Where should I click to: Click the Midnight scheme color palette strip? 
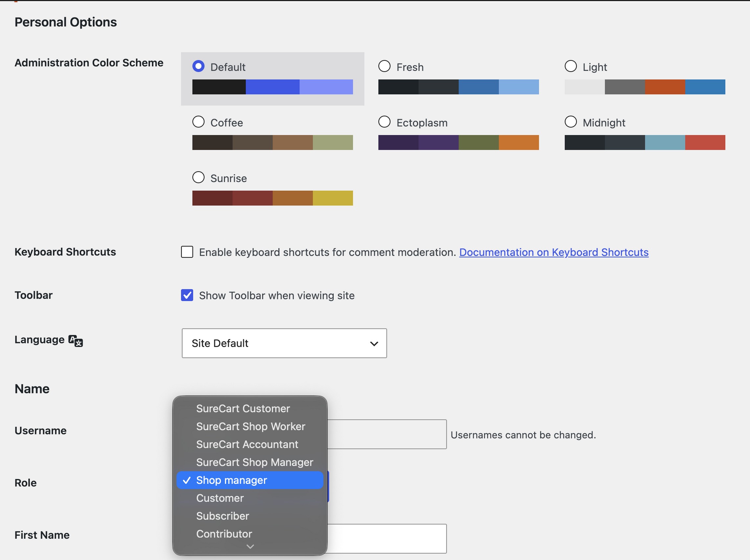coord(645,143)
